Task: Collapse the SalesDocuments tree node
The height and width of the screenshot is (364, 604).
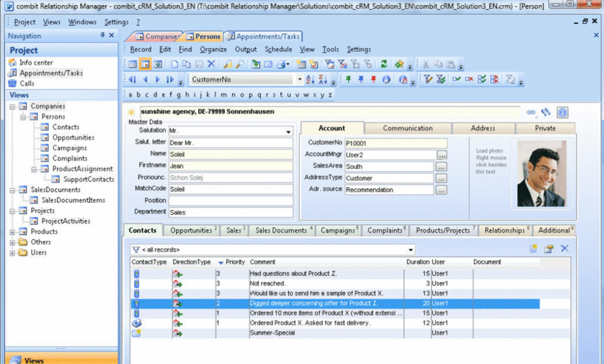Action: click(x=12, y=190)
